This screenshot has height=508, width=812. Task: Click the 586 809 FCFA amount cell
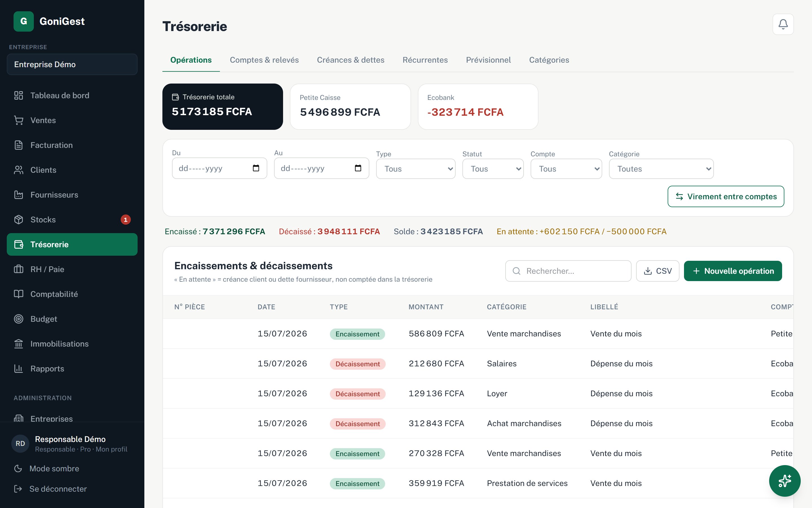436,334
